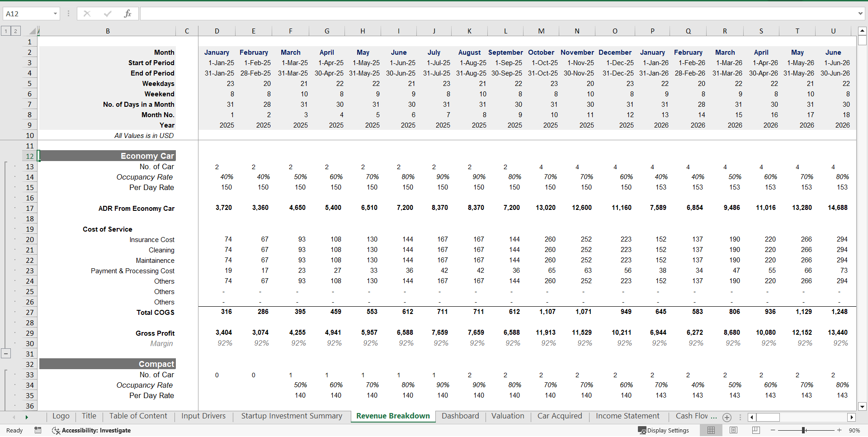The width and height of the screenshot is (868, 437).
Task: Click the vertical scrollbar down arrow
Action: 862,406
